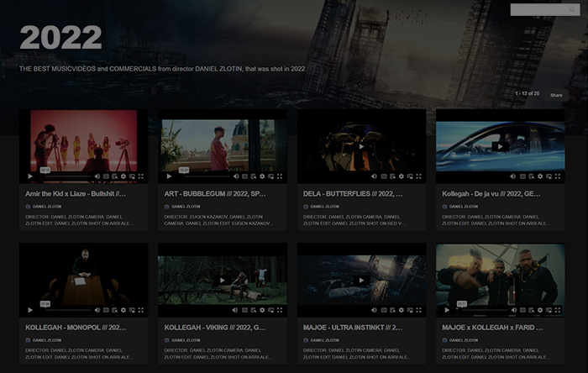Open settings gear on ART - BUBBLEGUM video

point(262,176)
